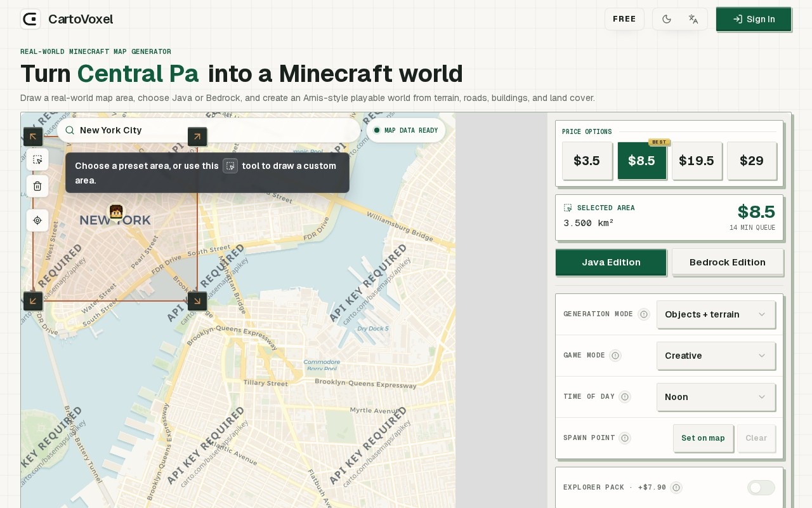
Task: Select the draw custom area tool
Action: [37, 160]
